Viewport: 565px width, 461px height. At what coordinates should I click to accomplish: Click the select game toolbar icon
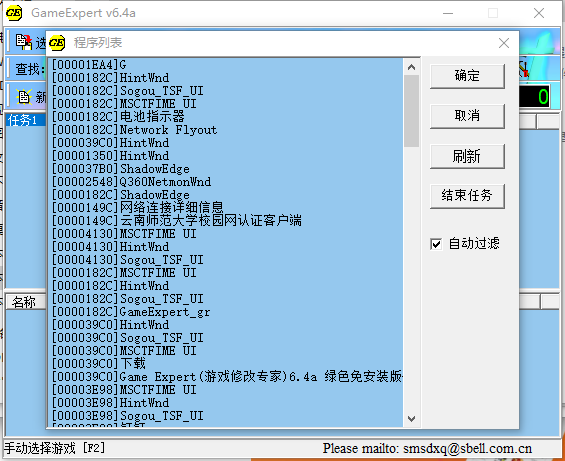[24, 42]
